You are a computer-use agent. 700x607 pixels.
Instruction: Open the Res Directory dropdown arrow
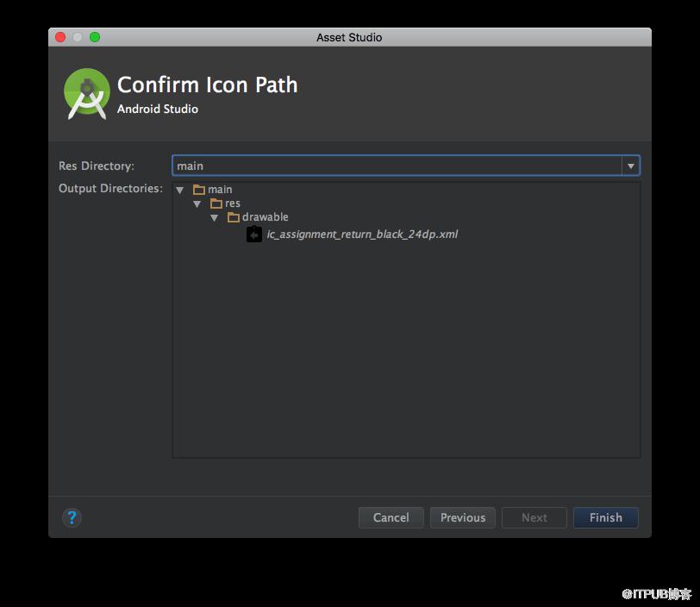[631, 166]
